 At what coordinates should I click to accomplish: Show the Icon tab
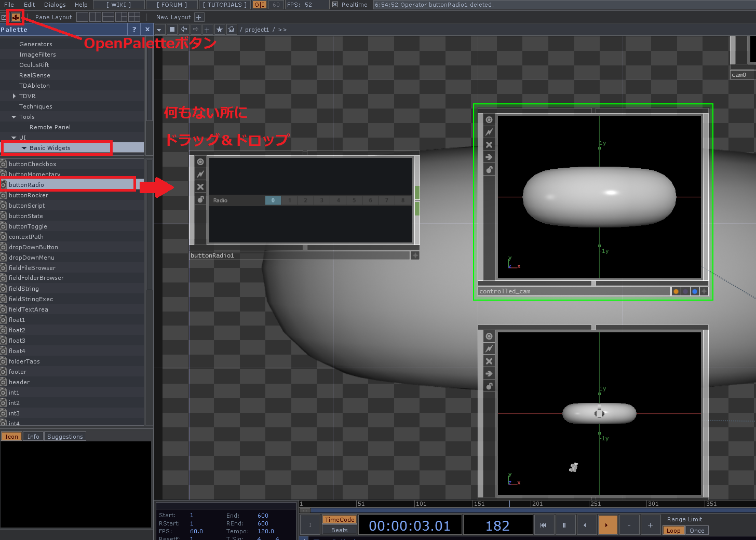coord(11,437)
